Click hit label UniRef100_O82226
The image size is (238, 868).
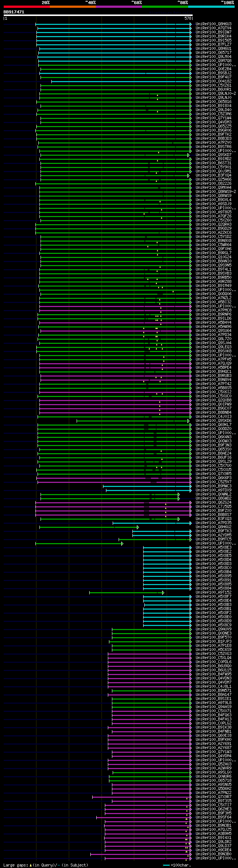pyautogui.click(x=213, y=183)
